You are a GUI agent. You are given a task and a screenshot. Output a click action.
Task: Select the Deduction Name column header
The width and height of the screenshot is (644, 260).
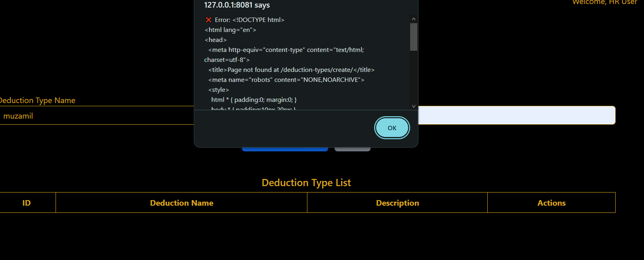pyautogui.click(x=181, y=203)
